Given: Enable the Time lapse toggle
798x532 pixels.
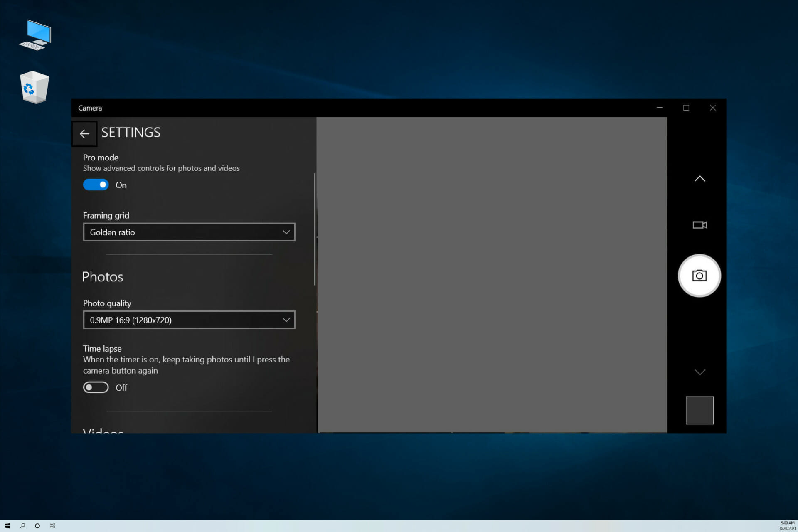Looking at the screenshot, I should (x=96, y=387).
